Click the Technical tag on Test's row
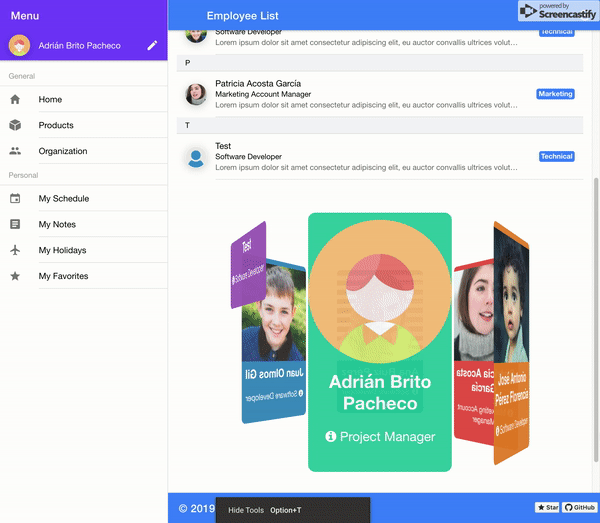 click(557, 156)
